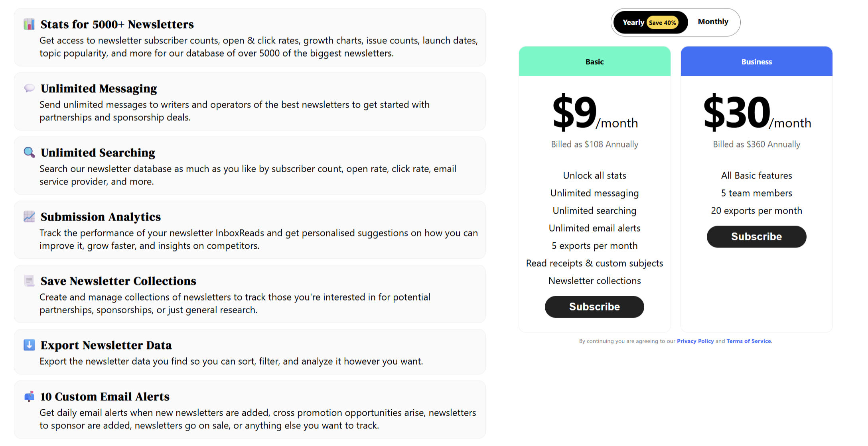Viewport: 868px width, 446px height.
Task: Click the $9/month price text
Action: pos(594,114)
